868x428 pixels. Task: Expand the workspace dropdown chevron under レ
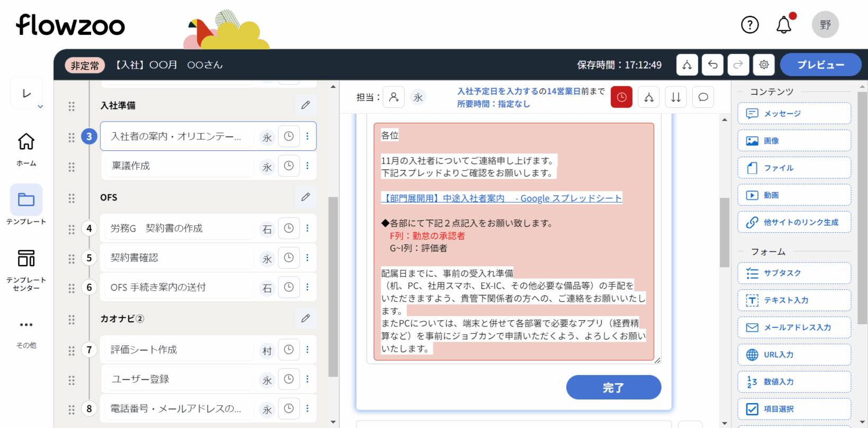coord(40,107)
